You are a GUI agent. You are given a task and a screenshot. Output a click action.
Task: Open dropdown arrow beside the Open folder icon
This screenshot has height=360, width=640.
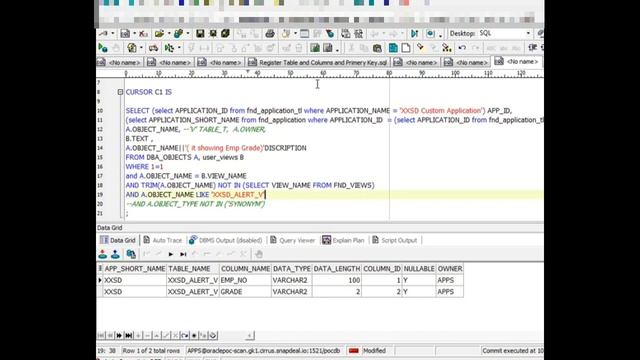coord(168,34)
